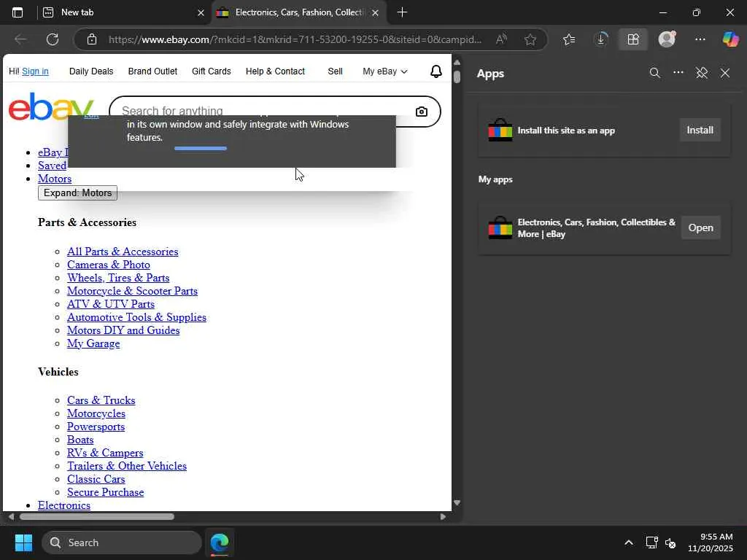This screenshot has height=560, width=747.
Task: Click the eBay notifications bell
Action: click(x=436, y=71)
